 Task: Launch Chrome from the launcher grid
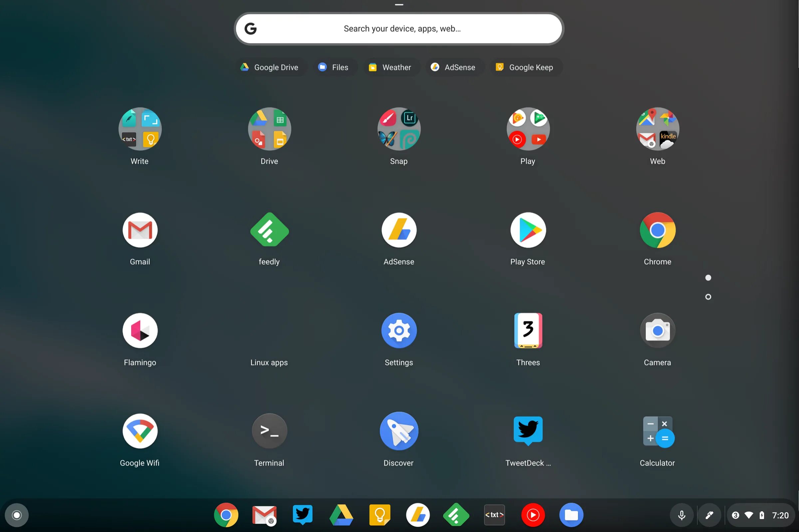(x=657, y=230)
